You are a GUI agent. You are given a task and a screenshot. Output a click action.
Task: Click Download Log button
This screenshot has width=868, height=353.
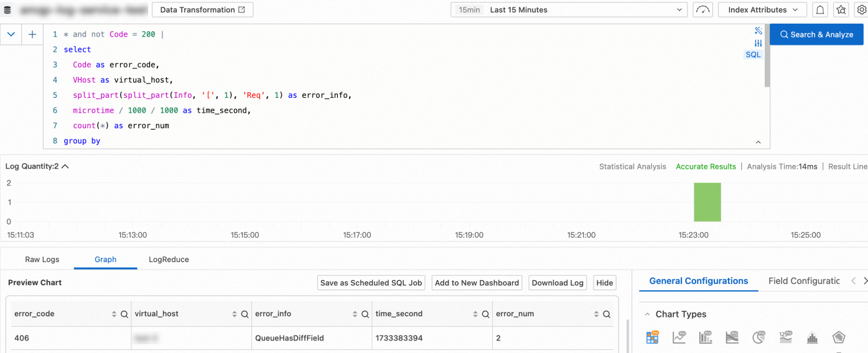pos(558,283)
